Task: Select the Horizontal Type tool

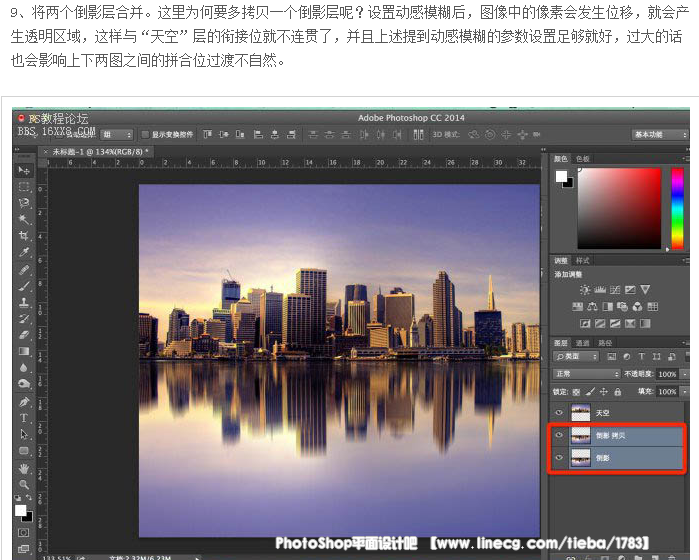Action: pyautogui.click(x=24, y=418)
